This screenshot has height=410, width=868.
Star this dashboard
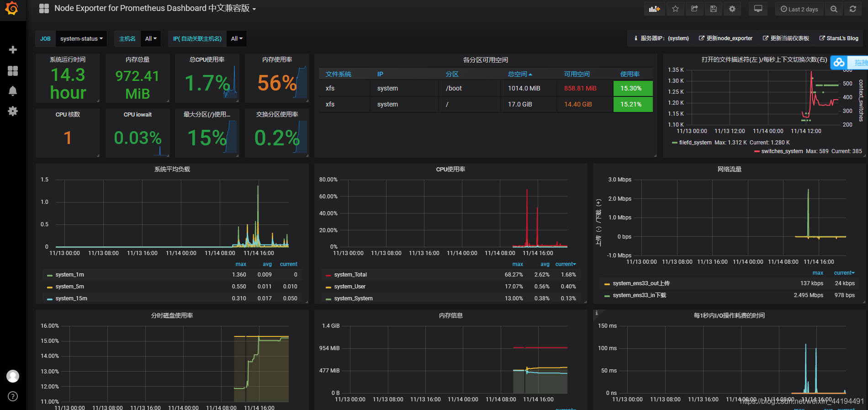point(675,9)
